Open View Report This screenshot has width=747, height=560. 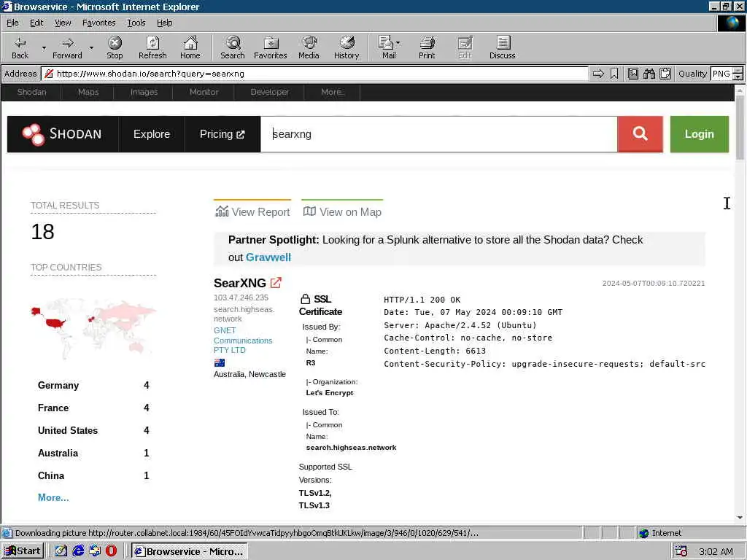click(252, 212)
